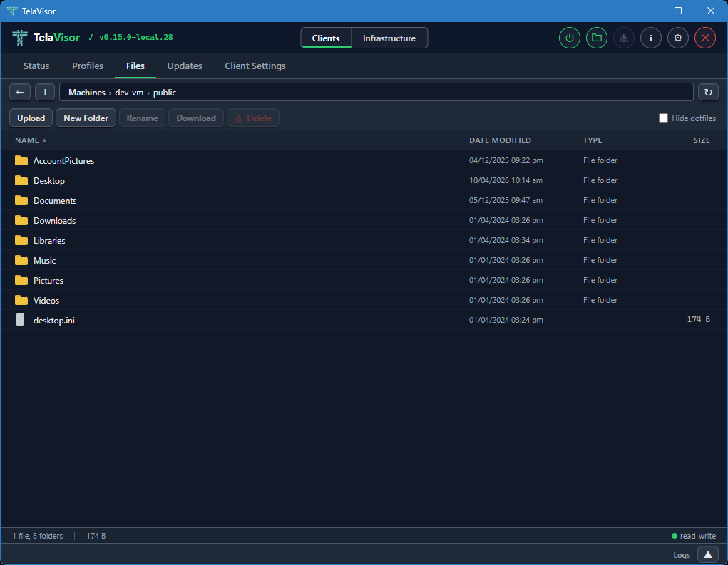Screen dimensions: 728x565
Task: Click version label v0.15.0-local.28
Action: tap(135, 37)
